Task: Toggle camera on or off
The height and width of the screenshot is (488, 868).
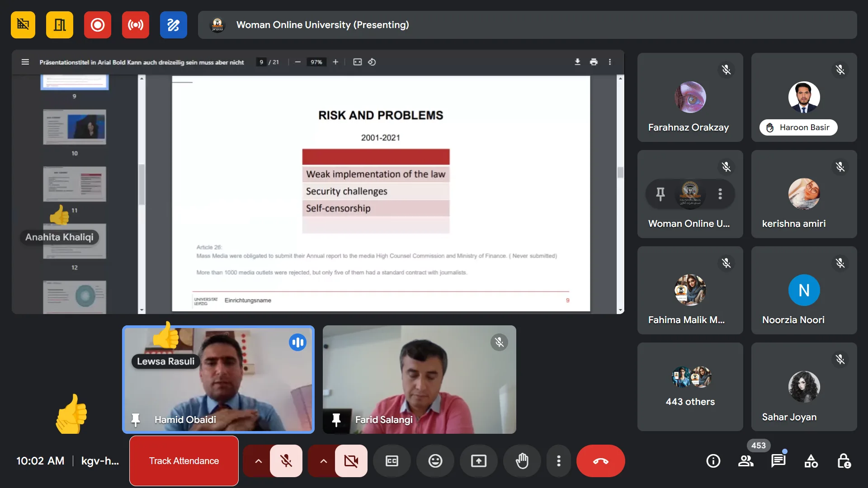Action: click(x=351, y=461)
